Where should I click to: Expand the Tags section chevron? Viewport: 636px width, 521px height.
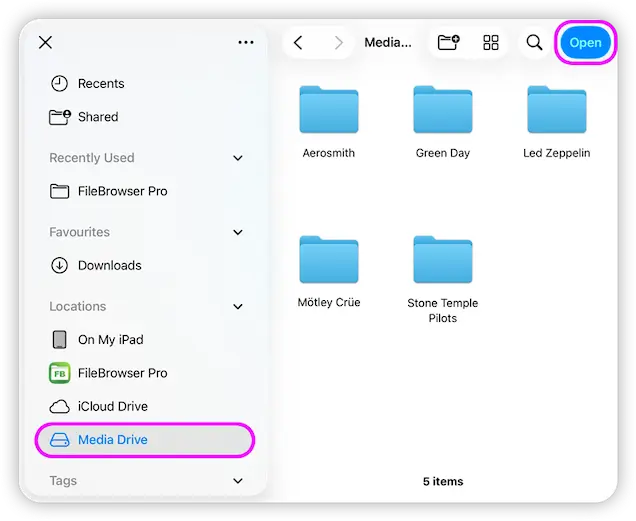238,481
